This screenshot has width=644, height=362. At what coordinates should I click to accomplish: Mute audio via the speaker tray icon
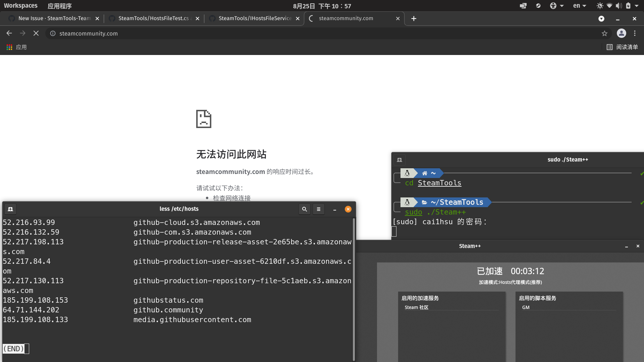tap(618, 6)
